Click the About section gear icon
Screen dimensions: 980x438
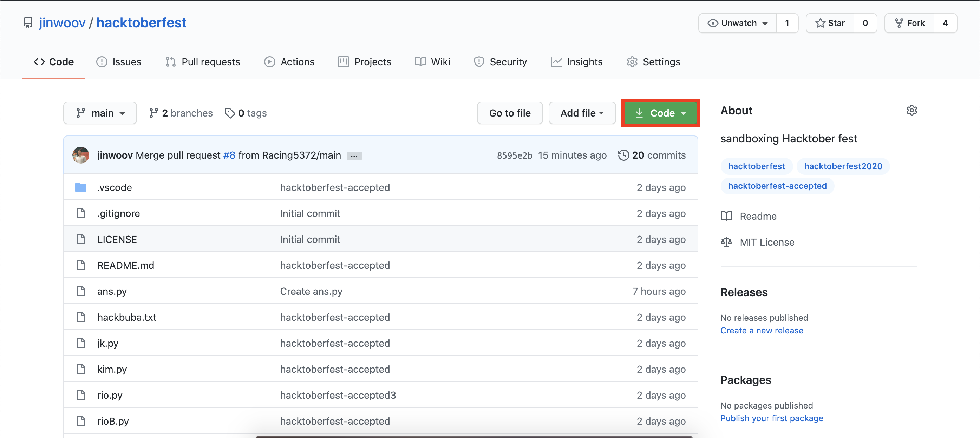(x=912, y=110)
